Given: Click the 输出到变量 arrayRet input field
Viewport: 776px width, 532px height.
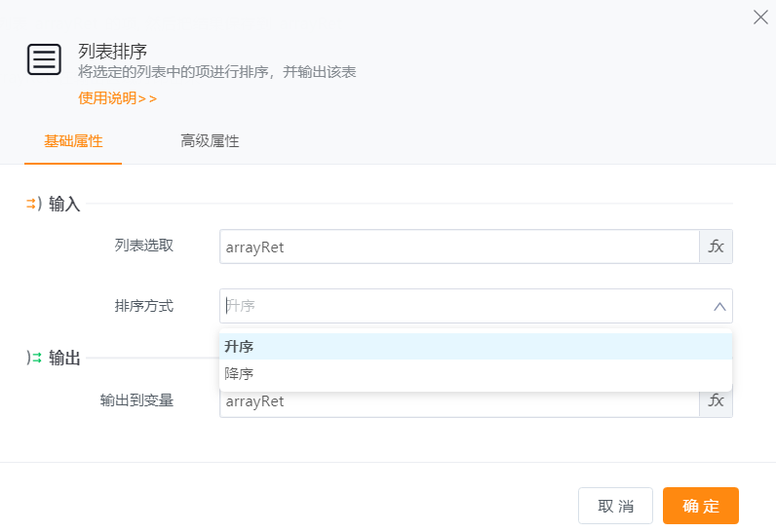Looking at the screenshot, I should (458, 402).
